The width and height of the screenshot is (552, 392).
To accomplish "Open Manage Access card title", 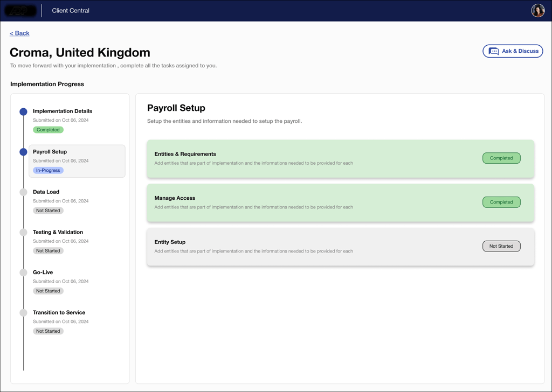I will click(x=175, y=198).
